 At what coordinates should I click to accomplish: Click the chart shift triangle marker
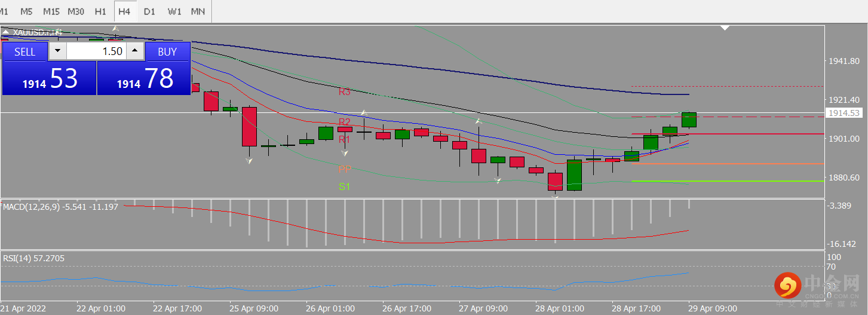point(725,27)
